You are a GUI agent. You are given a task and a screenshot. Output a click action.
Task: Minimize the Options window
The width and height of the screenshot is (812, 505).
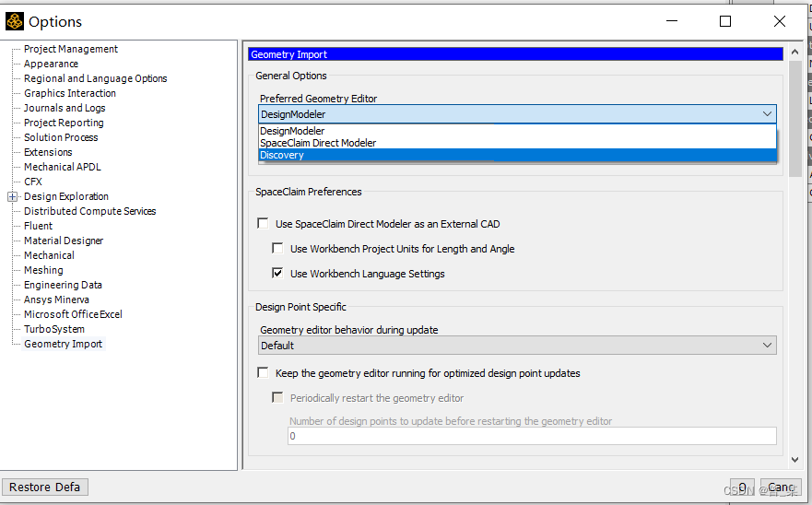672,21
